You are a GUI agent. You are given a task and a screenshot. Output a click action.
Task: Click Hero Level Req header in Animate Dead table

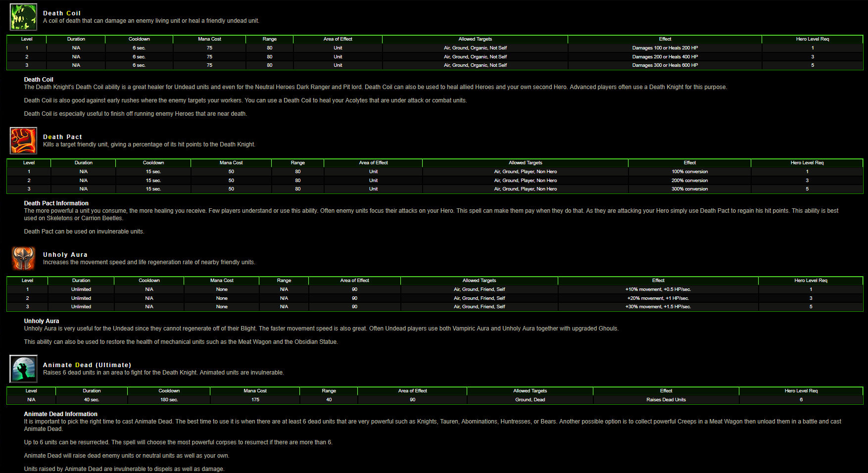tap(801, 391)
